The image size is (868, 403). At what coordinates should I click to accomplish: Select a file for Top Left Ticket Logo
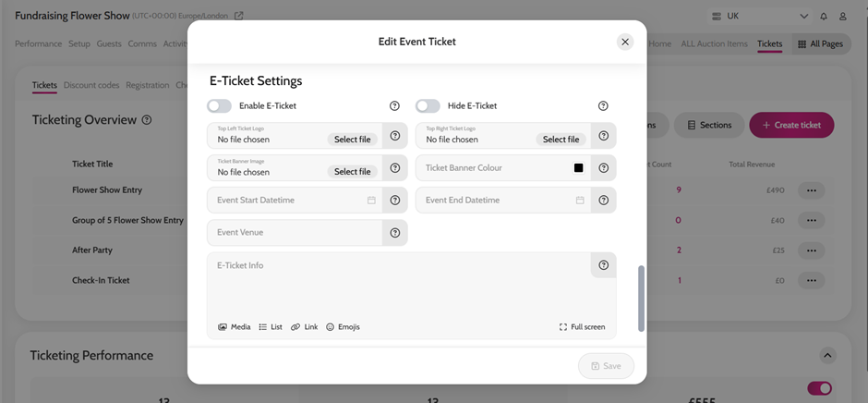click(x=352, y=140)
